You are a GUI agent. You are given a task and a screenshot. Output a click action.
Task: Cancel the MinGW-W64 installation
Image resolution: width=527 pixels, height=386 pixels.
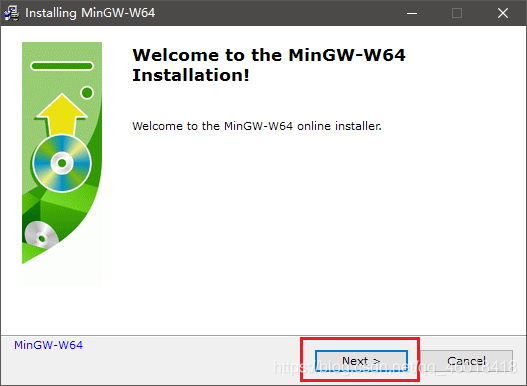(x=467, y=361)
